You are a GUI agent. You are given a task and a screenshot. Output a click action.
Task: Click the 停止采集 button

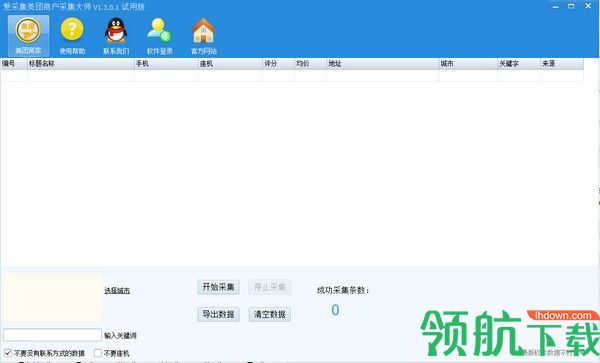[270, 287]
